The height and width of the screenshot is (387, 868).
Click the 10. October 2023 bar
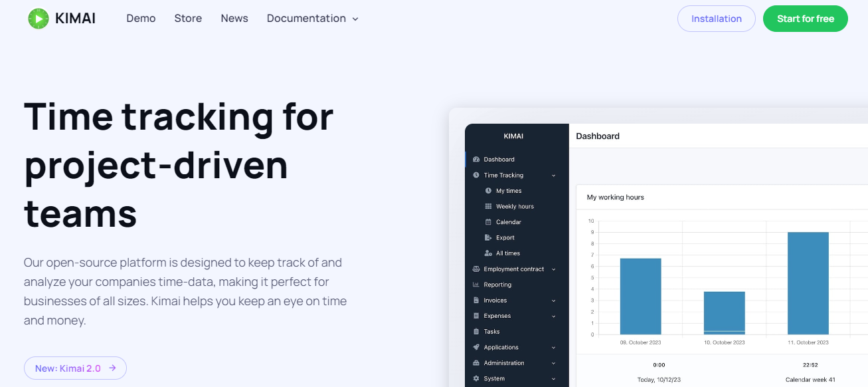point(724,313)
